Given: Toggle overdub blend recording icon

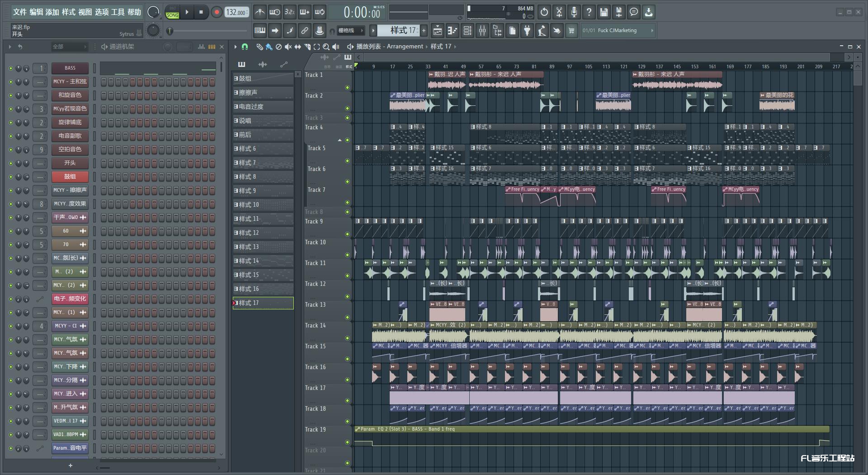Looking at the screenshot, I should [305, 12].
